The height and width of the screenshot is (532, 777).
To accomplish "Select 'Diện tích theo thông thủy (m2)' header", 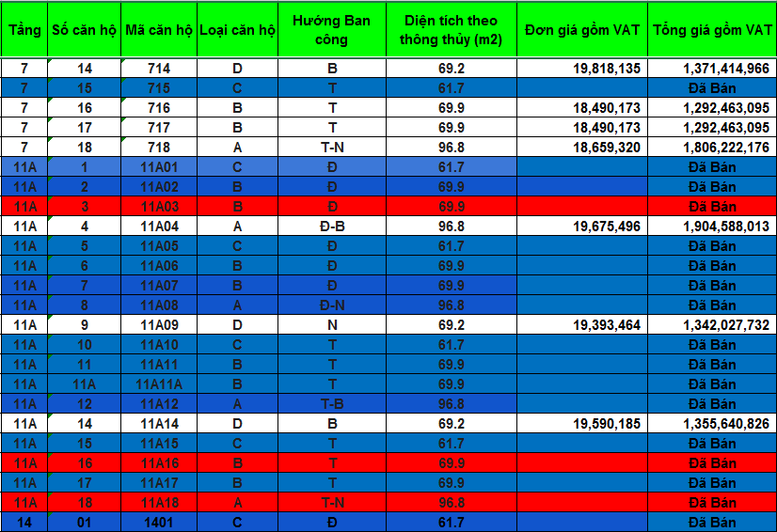I will point(452,30).
